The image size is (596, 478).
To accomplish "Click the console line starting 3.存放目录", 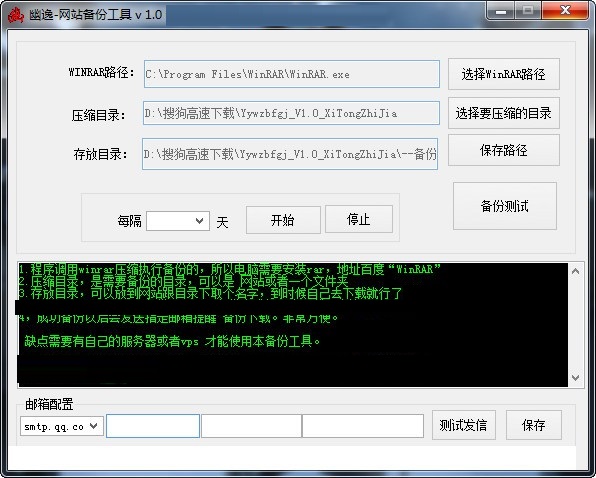I will coord(210,293).
